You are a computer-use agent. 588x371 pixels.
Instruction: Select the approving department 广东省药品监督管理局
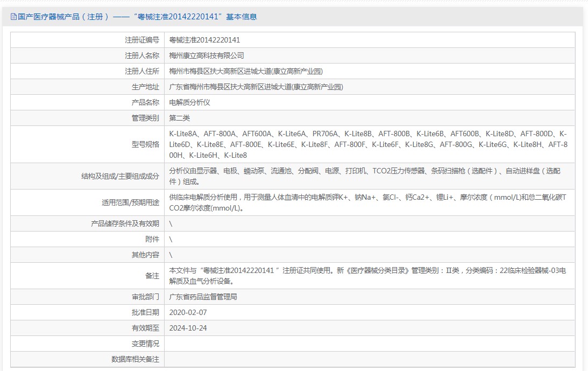tap(203, 297)
